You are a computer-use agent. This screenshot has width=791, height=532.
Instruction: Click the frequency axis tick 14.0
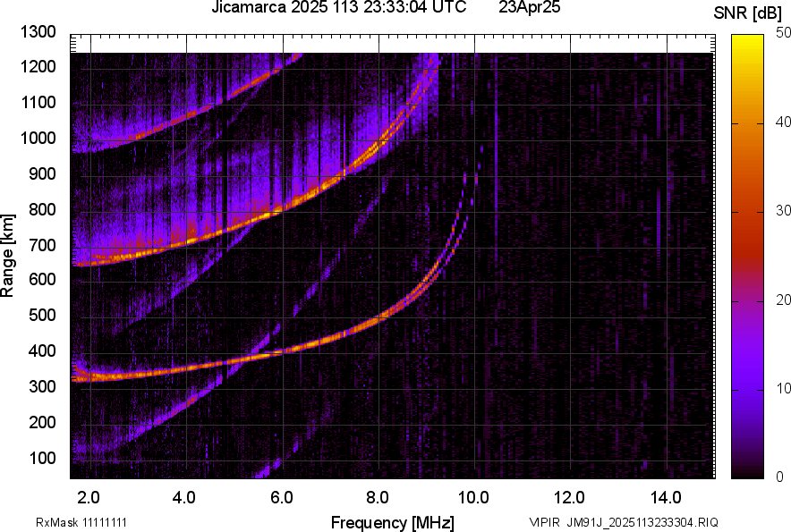click(x=666, y=497)
